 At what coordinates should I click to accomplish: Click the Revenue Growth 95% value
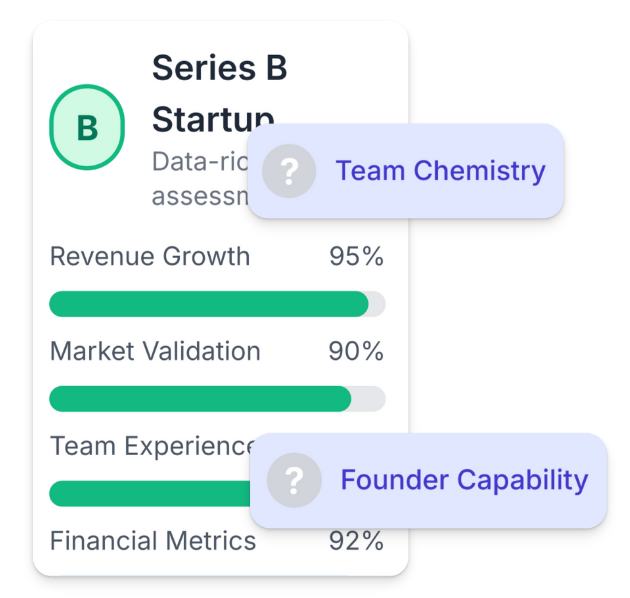356,257
